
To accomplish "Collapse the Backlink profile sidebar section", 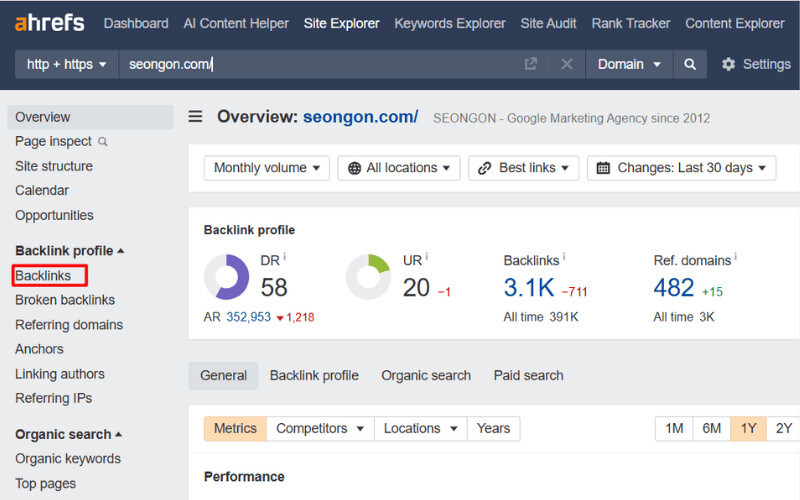I will (69, 251).
